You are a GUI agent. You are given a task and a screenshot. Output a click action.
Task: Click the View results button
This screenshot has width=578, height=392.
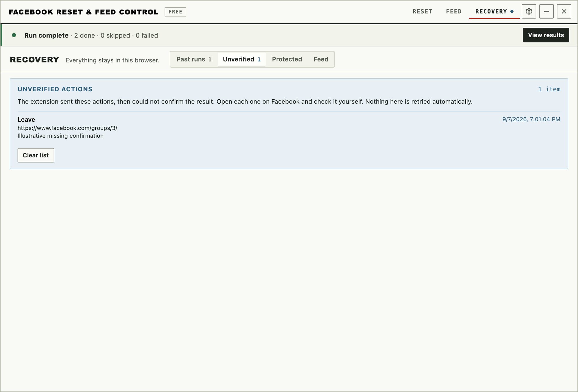pos(546,35)
